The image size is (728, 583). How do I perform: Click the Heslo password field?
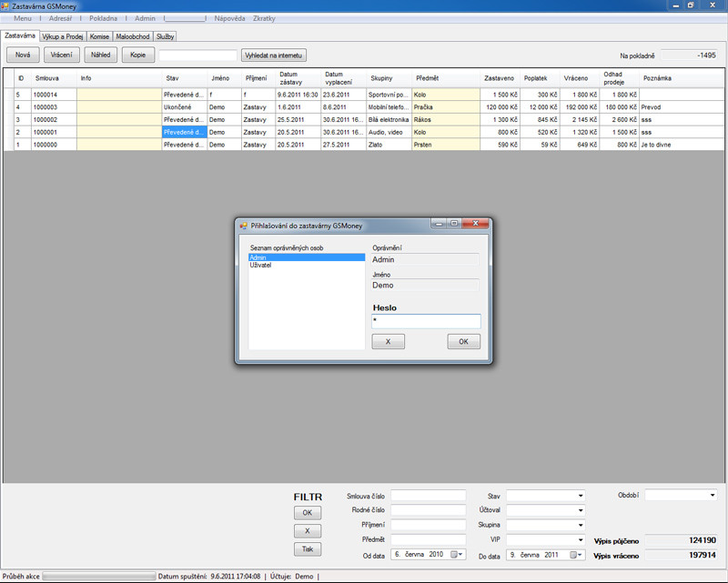(426, 321)
